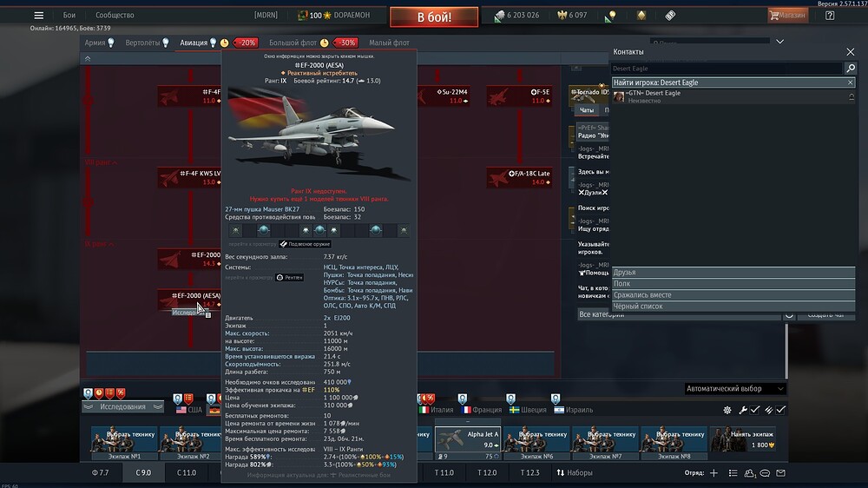Open the Рентген X-ray view

290,278
